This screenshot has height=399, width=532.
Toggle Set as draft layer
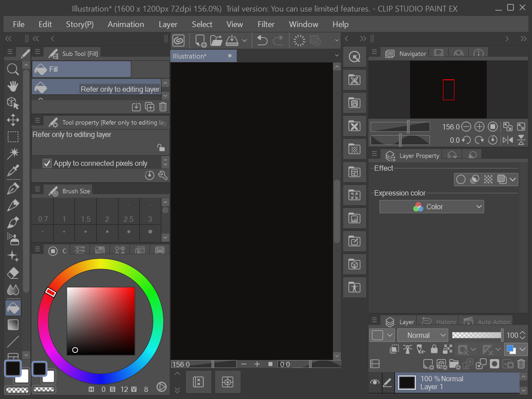(x=421, y=349)
